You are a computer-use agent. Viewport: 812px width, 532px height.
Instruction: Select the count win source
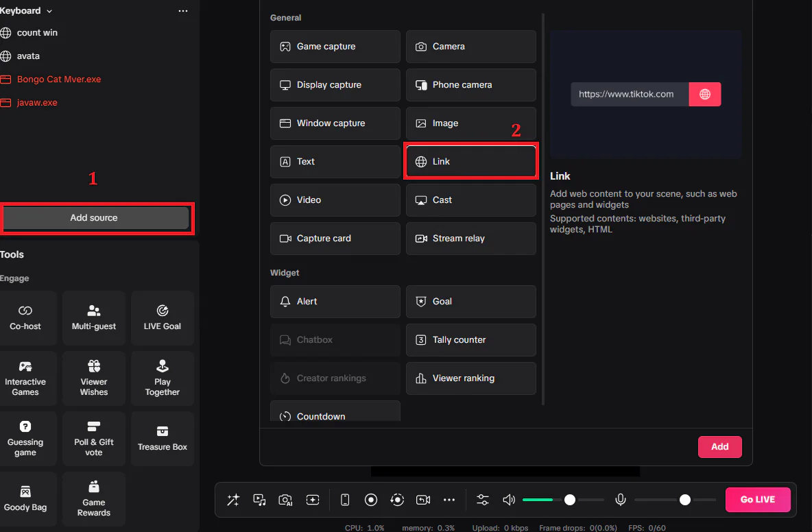37,33
